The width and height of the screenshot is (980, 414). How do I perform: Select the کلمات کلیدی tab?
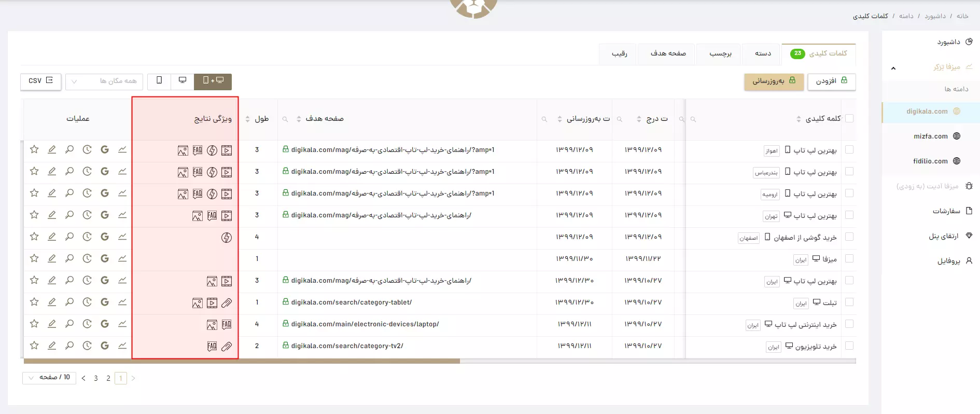819,54
